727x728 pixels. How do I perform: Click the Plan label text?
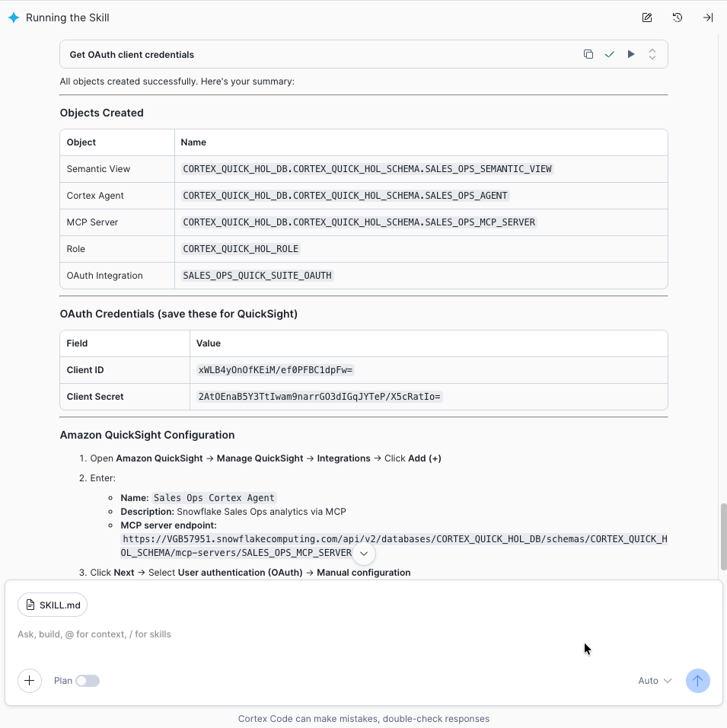(63, 681)
